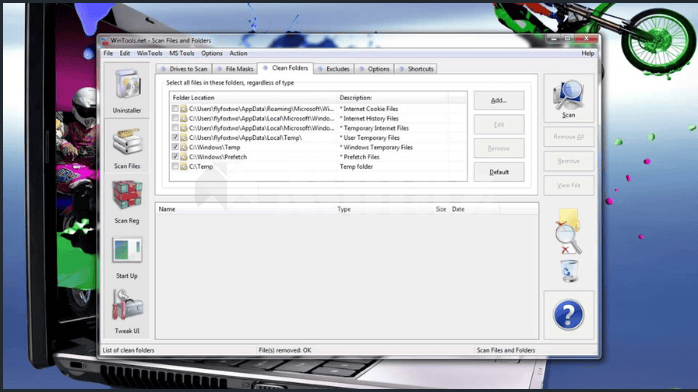Screen dimensions: 698x392
Task: Select the Clean Folders tab
Action: pyautogui.click(x=285, y=68)
